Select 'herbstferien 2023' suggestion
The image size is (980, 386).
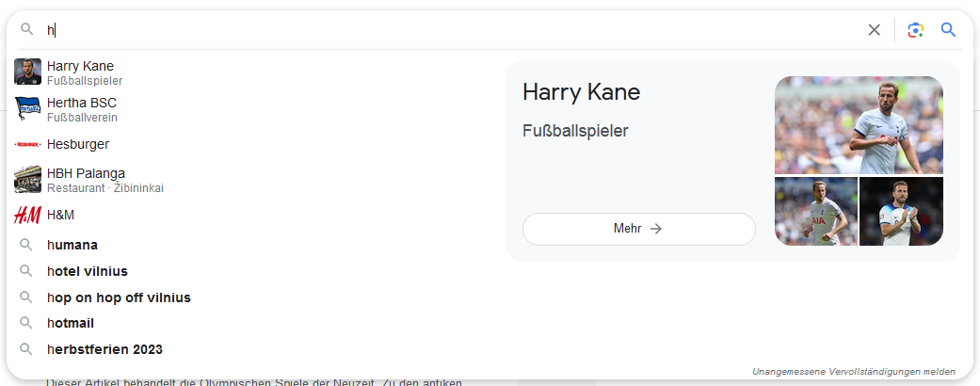(104, 349)
